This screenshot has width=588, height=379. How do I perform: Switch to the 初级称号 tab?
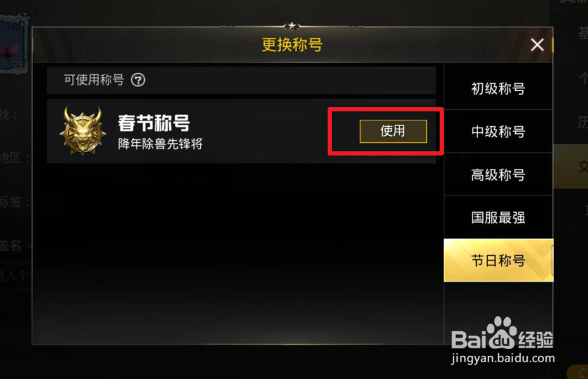(x=498, y=88)
